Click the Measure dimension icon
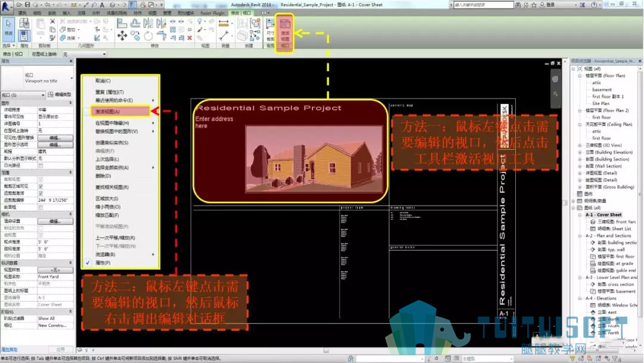The image size is (644, 363). 224,23
